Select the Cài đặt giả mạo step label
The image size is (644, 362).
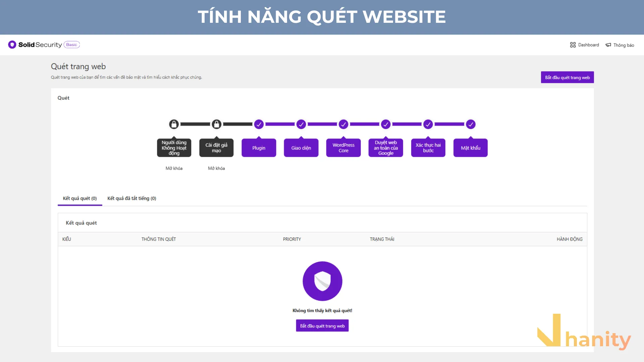click(216, 148)
